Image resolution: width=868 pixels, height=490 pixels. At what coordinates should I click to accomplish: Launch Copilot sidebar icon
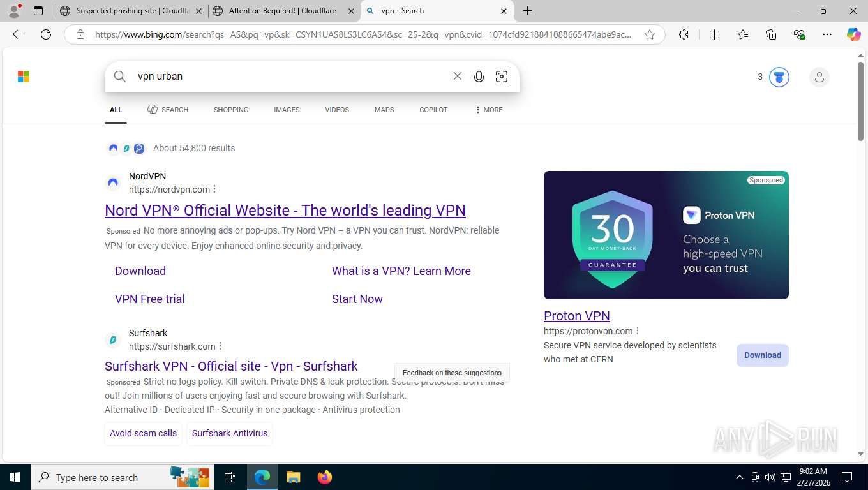854,34
